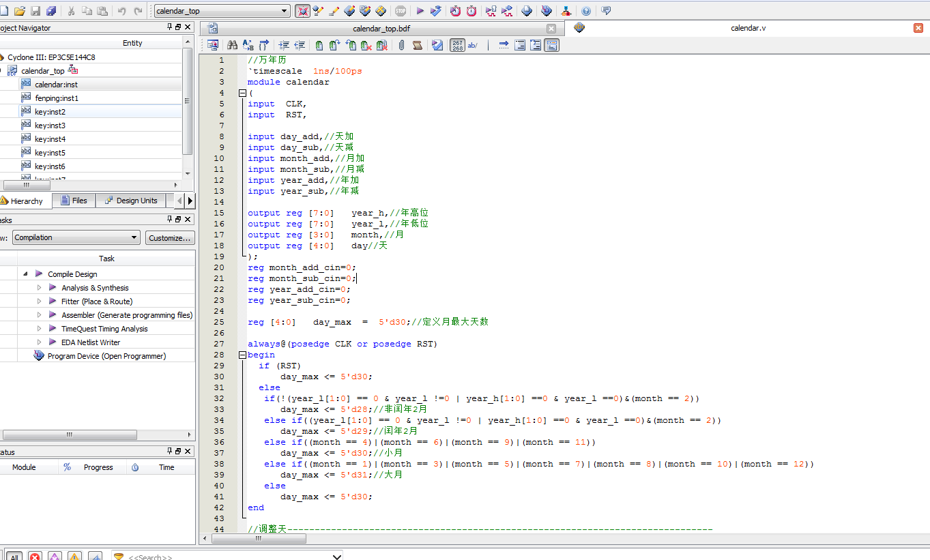
Task: Click the Save icon in main toolbar
Action: (x=35, y=11)
